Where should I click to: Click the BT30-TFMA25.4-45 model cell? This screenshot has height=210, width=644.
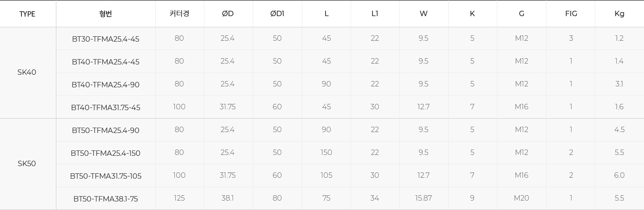[x=106, y=39]
